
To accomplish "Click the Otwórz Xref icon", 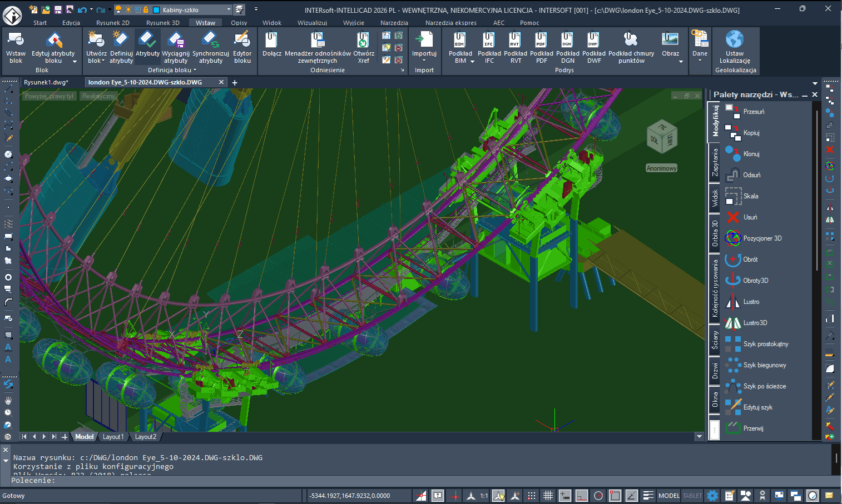I will (x=363, y=47).
